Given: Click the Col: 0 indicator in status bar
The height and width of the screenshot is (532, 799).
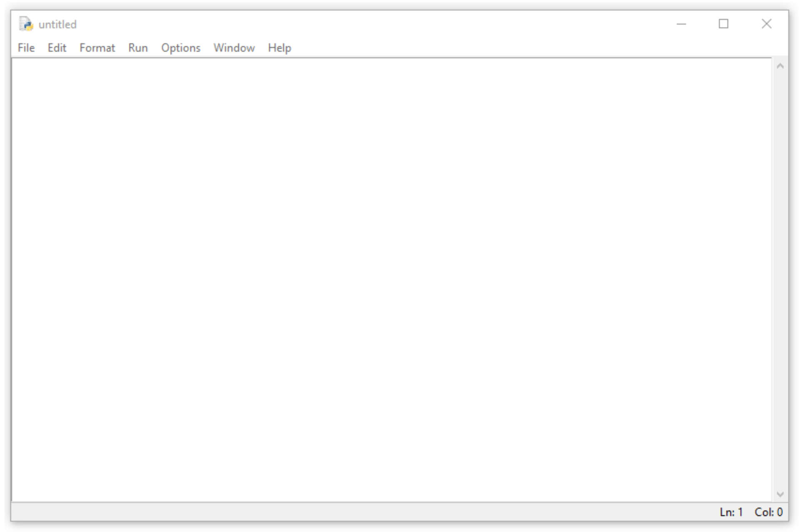Looking at the screenshot, I should (x=769, y=512).
